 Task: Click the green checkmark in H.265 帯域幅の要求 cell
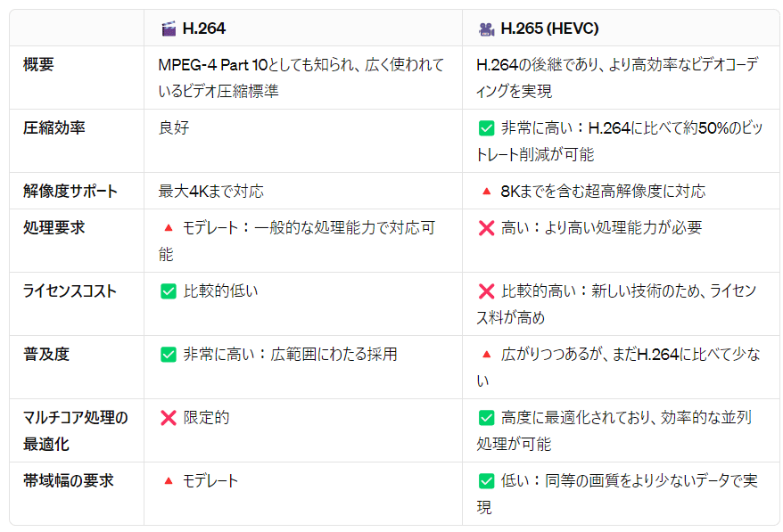coord(486,481)
